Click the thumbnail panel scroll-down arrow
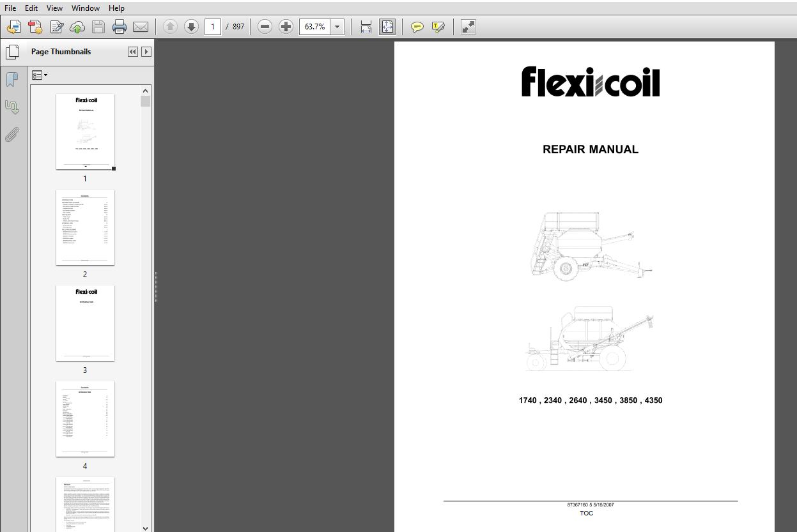797x532 pixels. (x=145, y=528)
